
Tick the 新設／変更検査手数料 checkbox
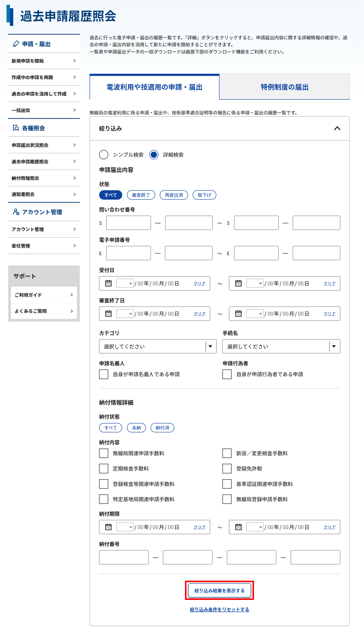227,453
